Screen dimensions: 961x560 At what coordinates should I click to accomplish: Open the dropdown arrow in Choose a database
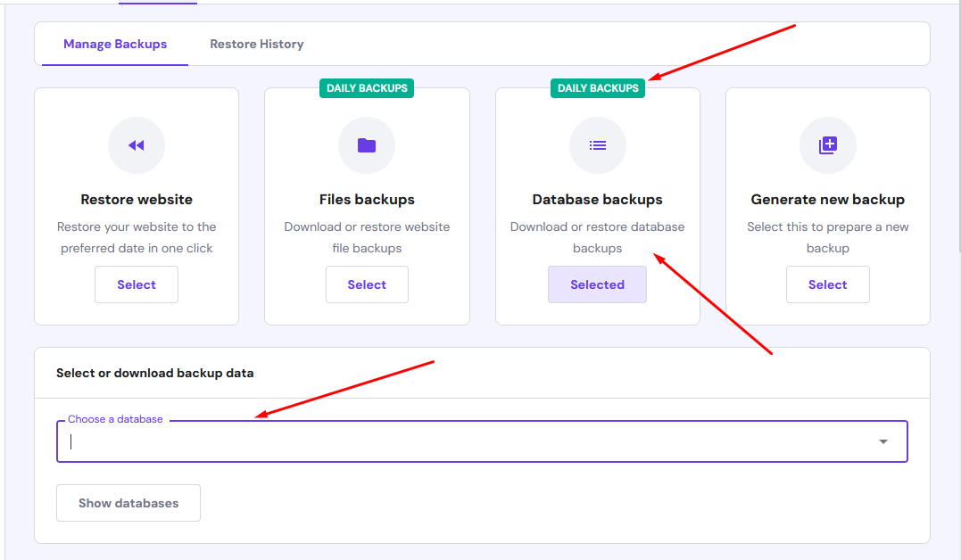pyautogui.click(x=883, y=441)
